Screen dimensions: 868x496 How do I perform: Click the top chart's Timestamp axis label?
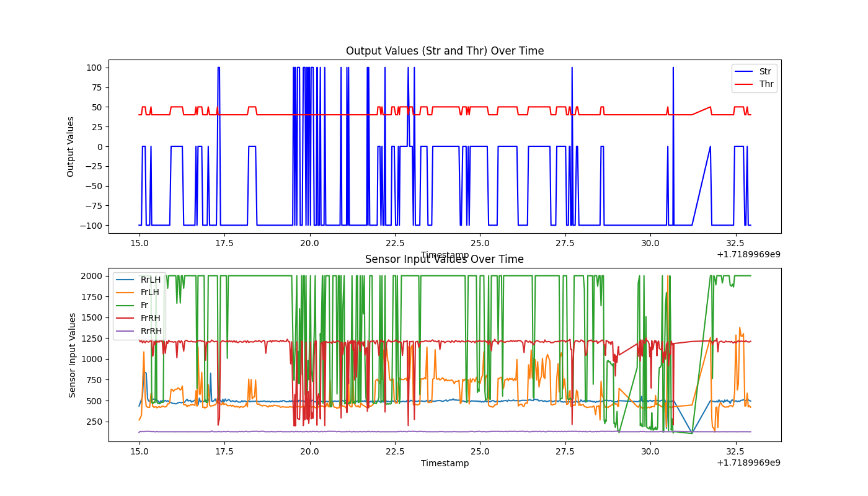[445, 255]
